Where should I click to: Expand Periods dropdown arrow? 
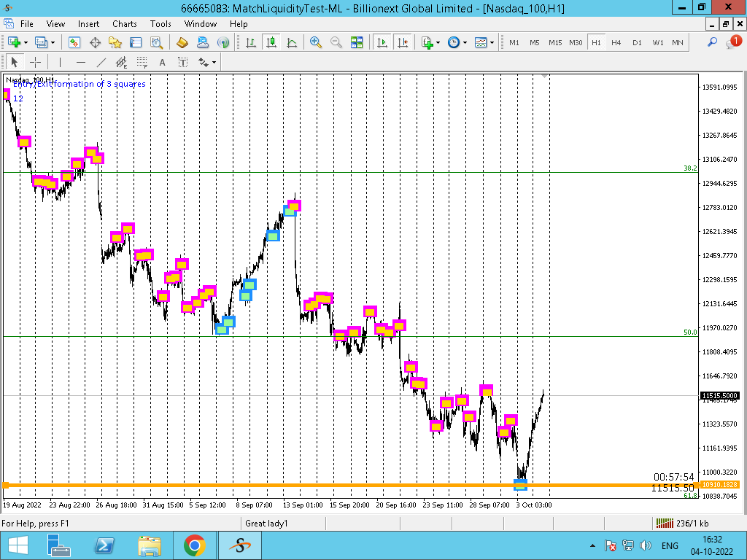tap(465, 42)
